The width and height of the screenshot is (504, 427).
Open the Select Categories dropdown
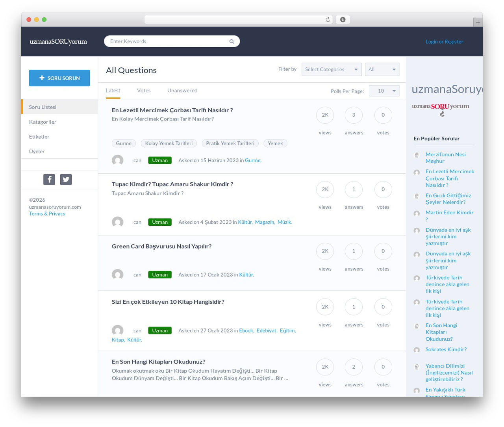[x=332, y=69]
